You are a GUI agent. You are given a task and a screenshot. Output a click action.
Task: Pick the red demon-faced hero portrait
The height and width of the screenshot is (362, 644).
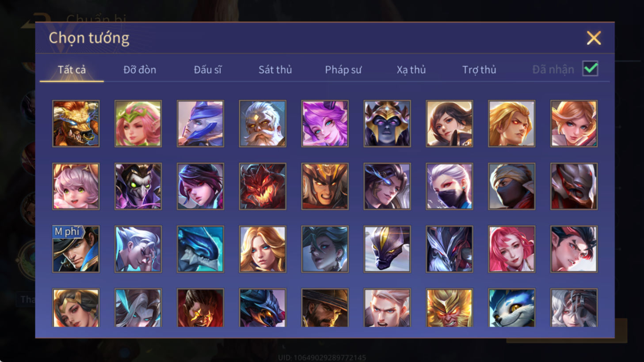(263, 186)
